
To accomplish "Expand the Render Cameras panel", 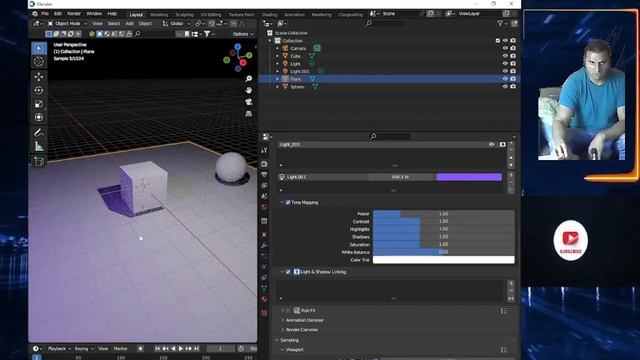I will 282,330.
